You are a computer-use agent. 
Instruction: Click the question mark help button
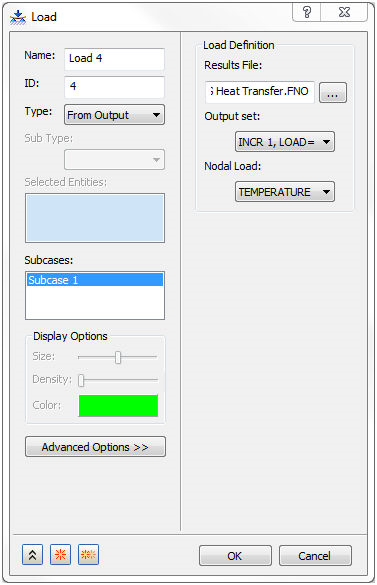(x=306, y=12)
